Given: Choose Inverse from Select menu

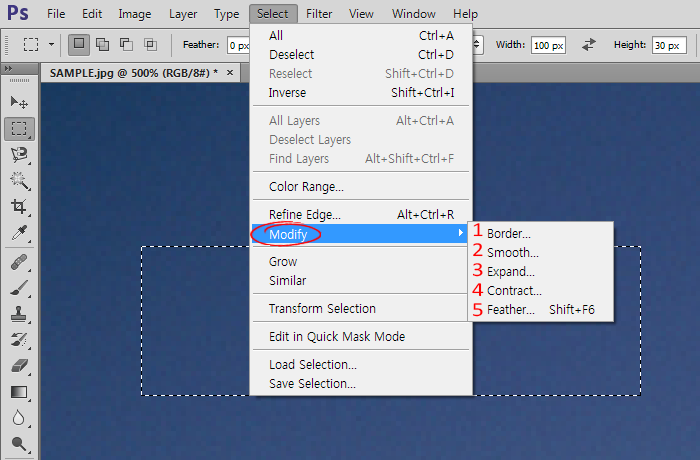Looking at the screenshot, I should [x=361, y=92].
